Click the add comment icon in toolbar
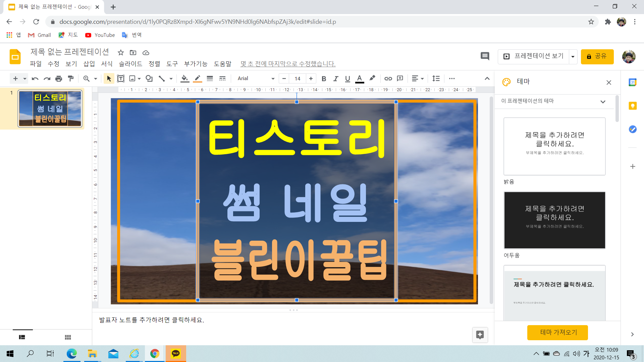 pos(400,78)
